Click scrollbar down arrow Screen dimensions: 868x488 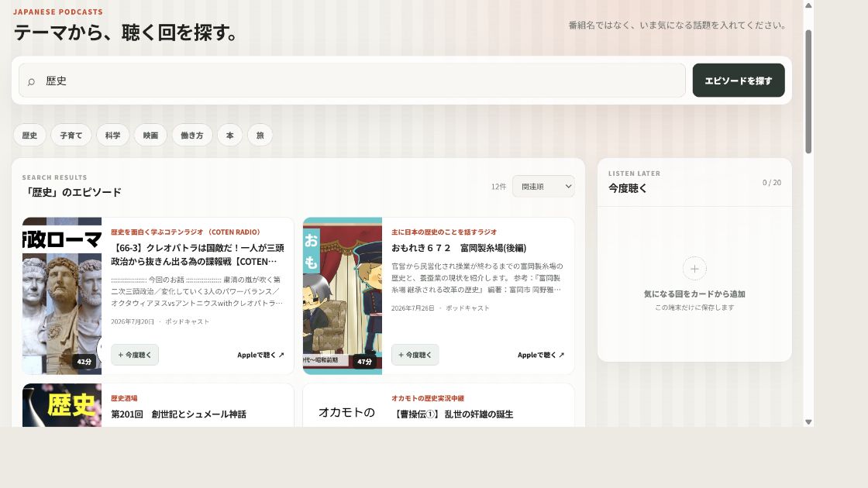808,421
